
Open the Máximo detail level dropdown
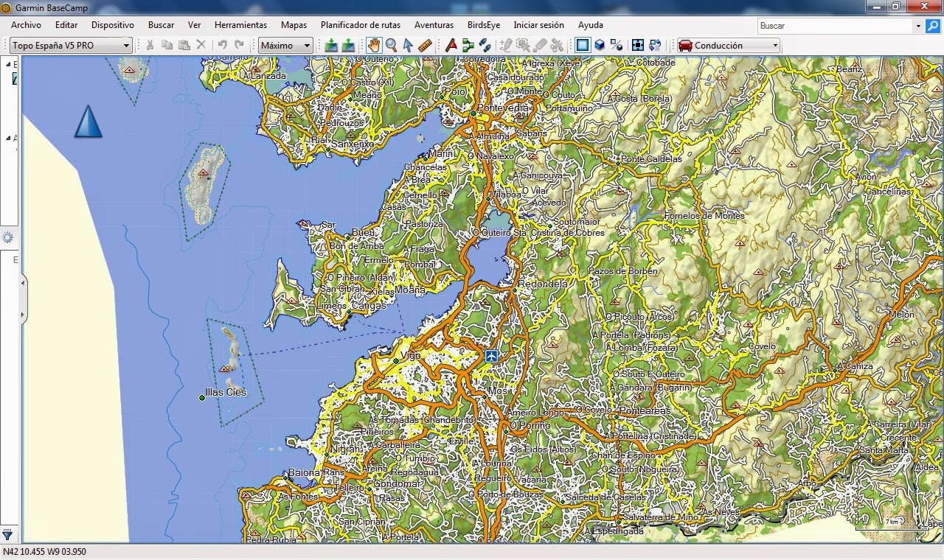[286, 45]
